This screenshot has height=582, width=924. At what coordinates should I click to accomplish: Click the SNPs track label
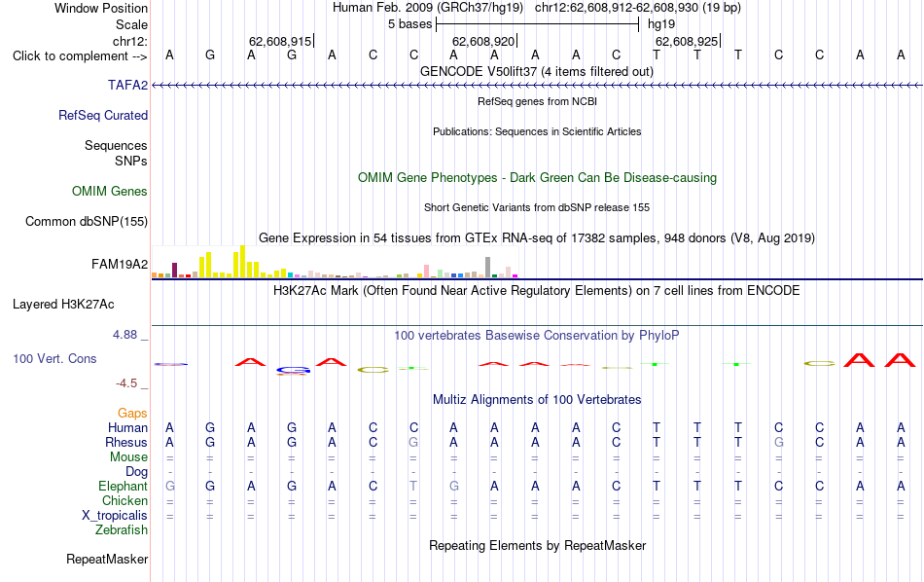coord(131,161)
